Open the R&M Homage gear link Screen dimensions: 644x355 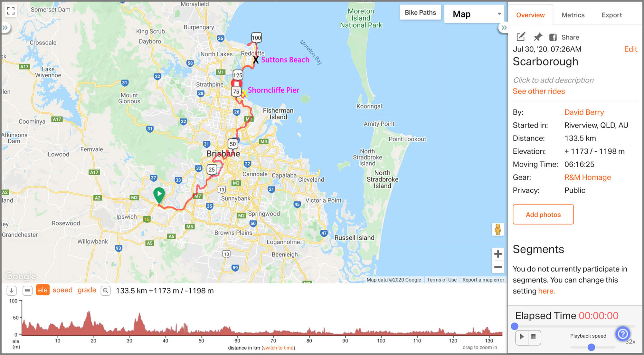(587, 177)
